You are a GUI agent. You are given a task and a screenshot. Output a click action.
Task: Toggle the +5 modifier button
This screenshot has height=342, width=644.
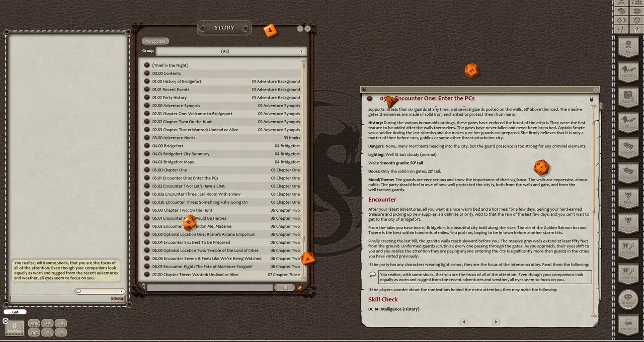[60, 324]
